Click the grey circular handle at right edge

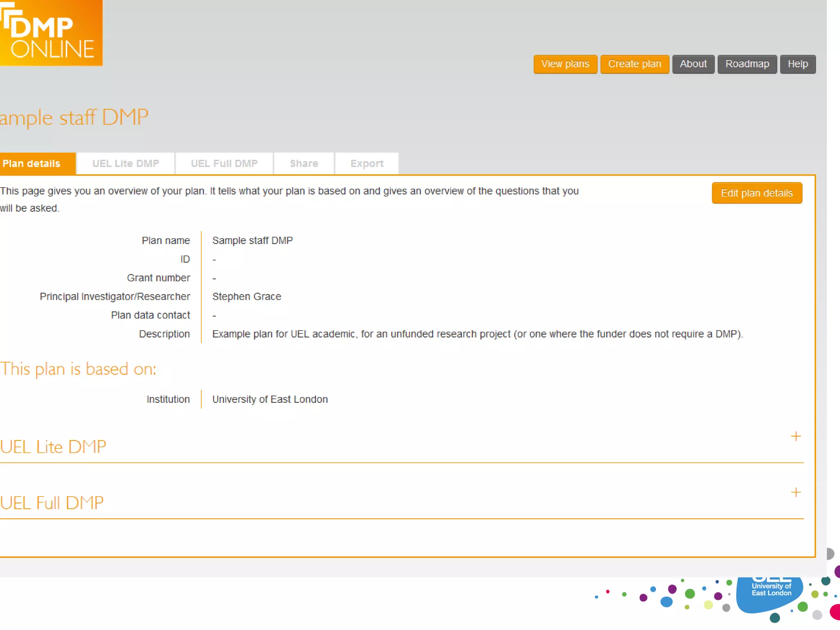click(x=830, y=554)
